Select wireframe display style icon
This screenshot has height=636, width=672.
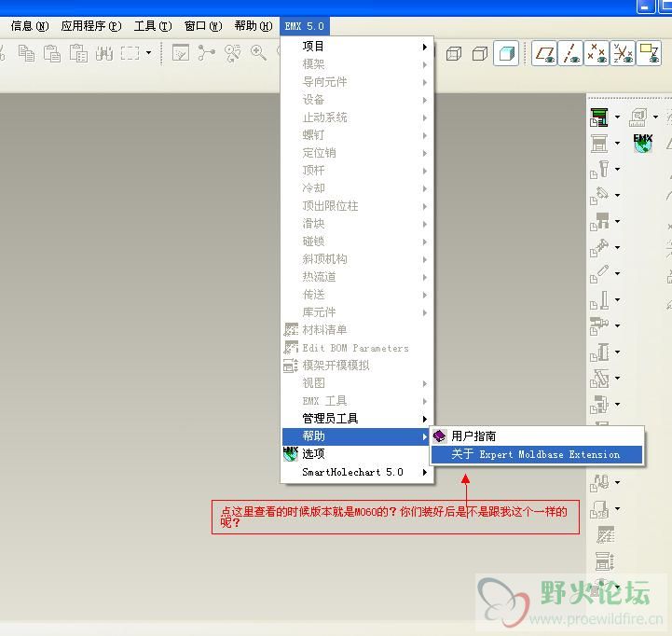tap(453, 53)
